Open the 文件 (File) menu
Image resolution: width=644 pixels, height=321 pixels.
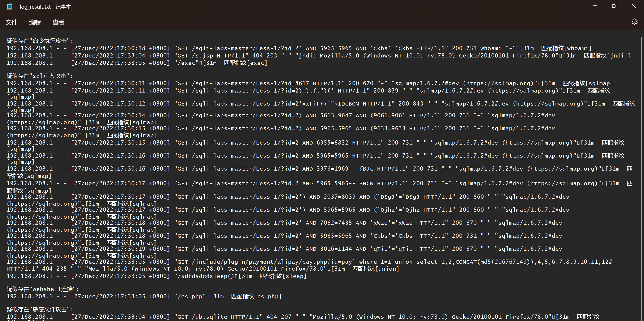pos(12,22)
